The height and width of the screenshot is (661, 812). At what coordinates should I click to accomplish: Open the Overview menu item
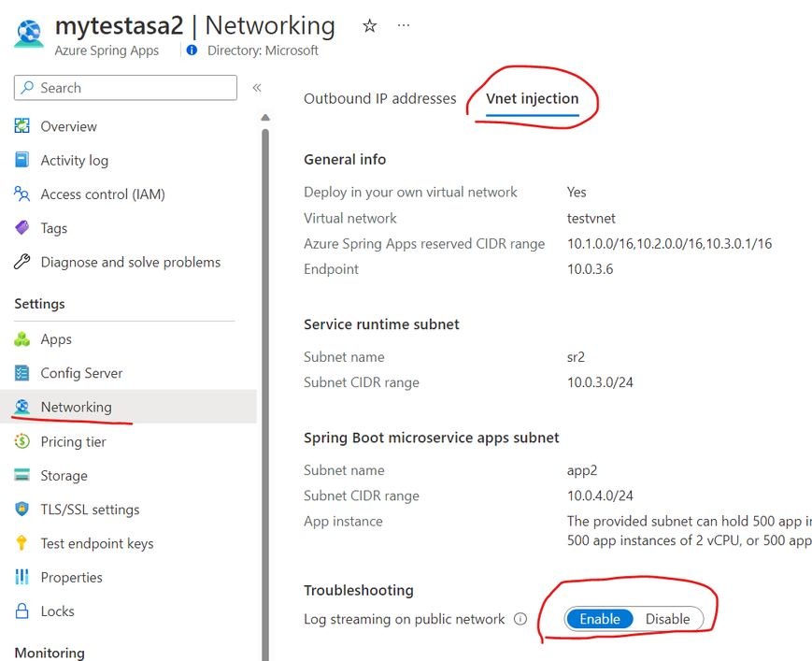point(69,126)
